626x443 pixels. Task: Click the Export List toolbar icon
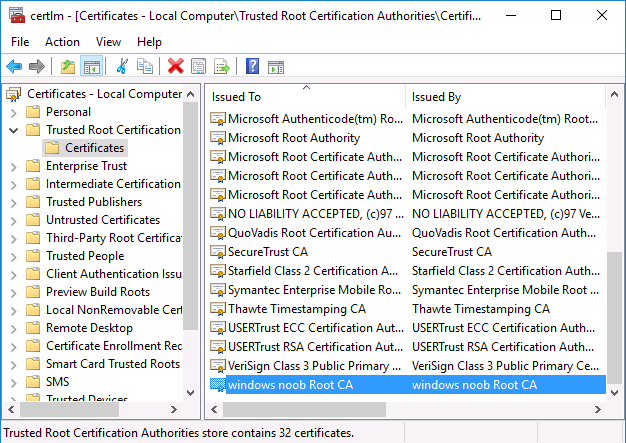(222, 66)
